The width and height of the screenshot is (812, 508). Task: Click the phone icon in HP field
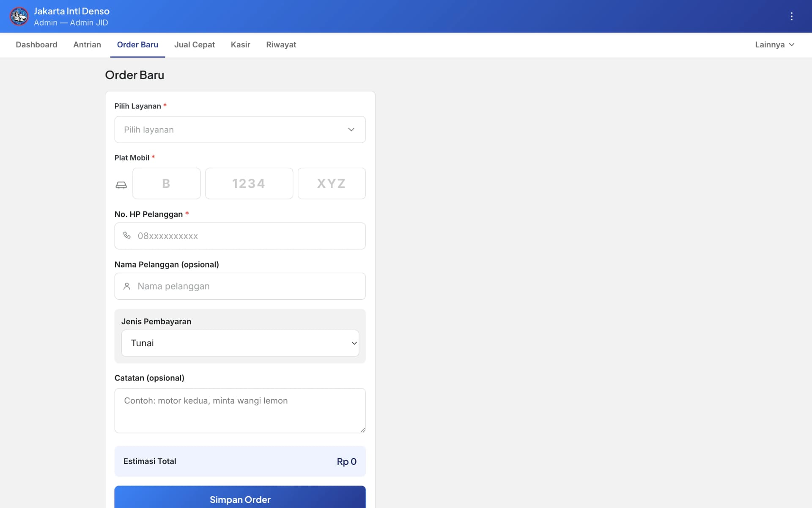tap(127, 235)
